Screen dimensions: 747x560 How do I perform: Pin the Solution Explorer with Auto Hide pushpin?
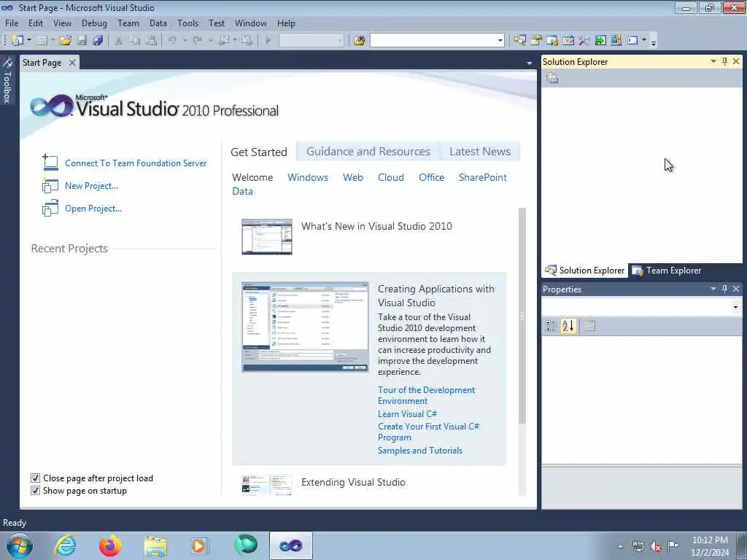pos(724,61)
